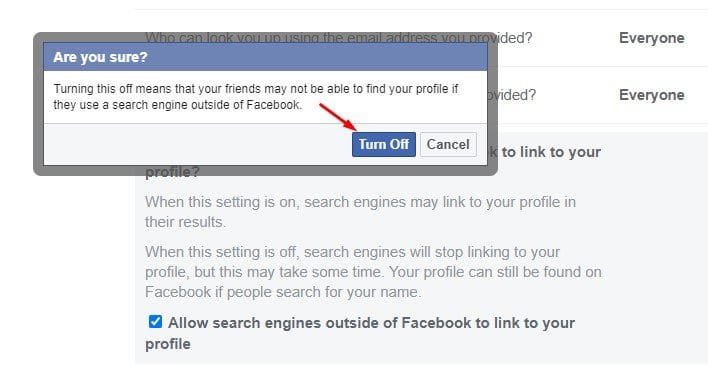Open the second Everyone setting below the email row
This screenshot has width=708, height=369.
point(652,95)
